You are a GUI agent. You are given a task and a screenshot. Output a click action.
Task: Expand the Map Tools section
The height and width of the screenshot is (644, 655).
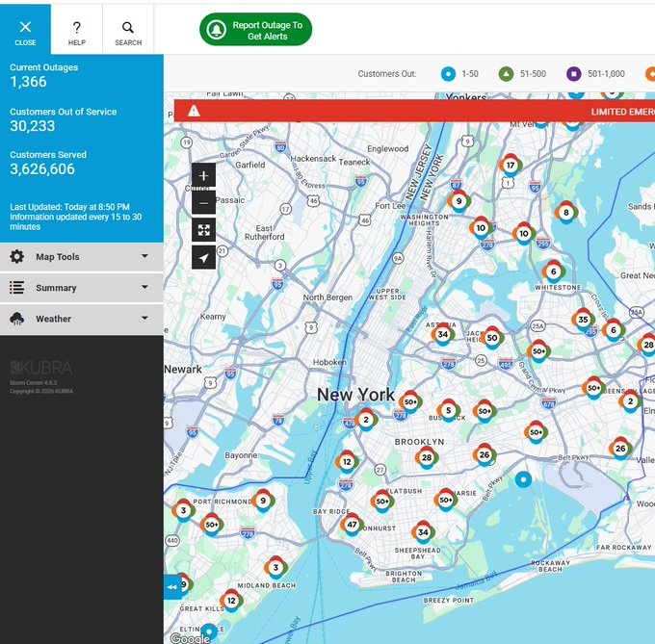[x=82, y=257]
